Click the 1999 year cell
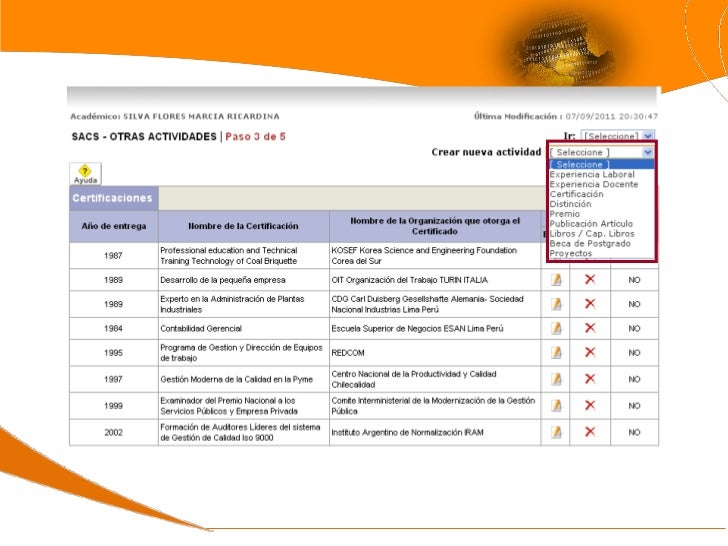Image resolution: width=728 pixels, height=546 pixels. pos(114,406)
